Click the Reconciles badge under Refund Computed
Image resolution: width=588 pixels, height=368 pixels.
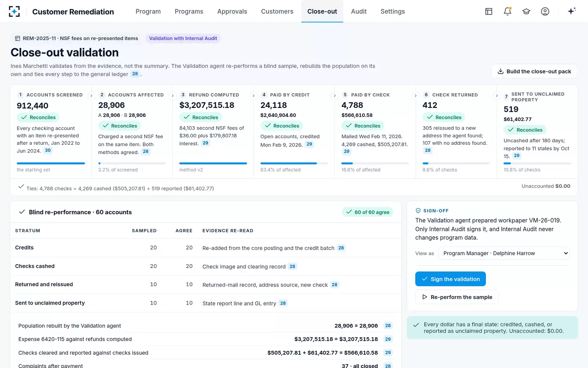pos(200,117)
